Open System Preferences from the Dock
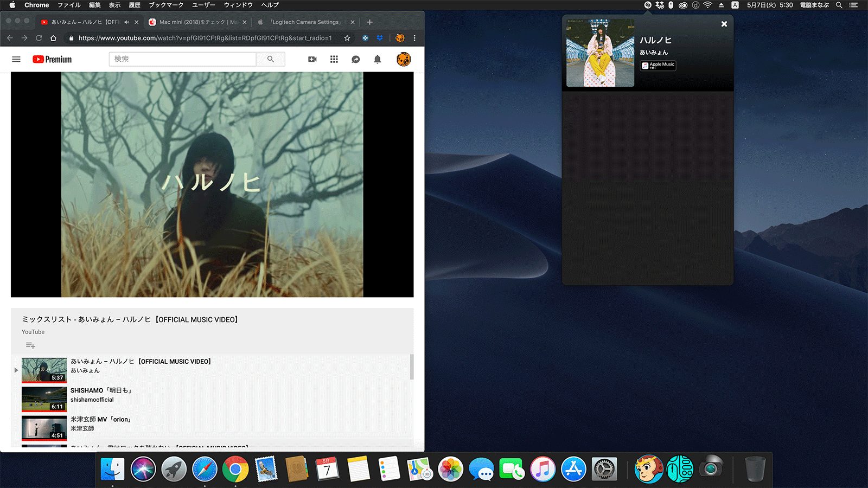The height and width of the screenshot is (488, 868). (x=604, y=469)
